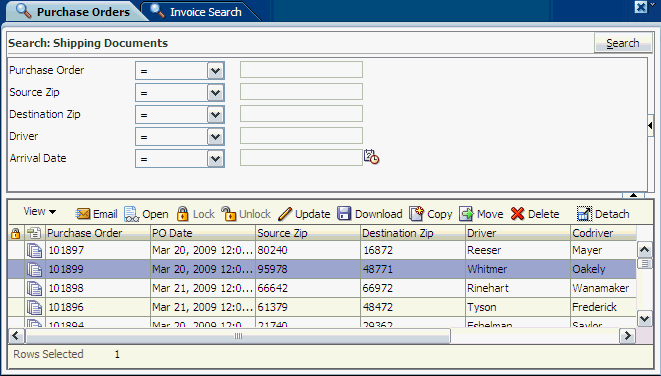This screenshot has height=376, width=661.
Task: Click into the Destination Zip input field
Action: click(301, 114)
